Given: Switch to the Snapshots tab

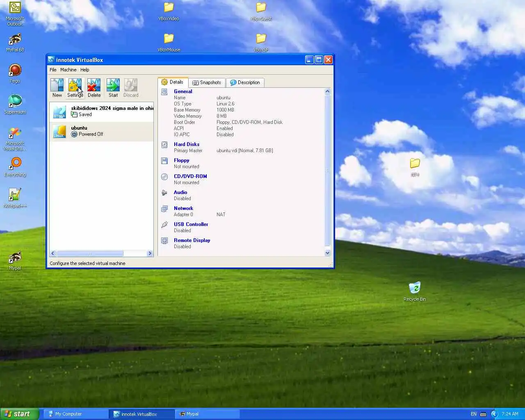Looking at the screenshot, I should coord(207,82).
